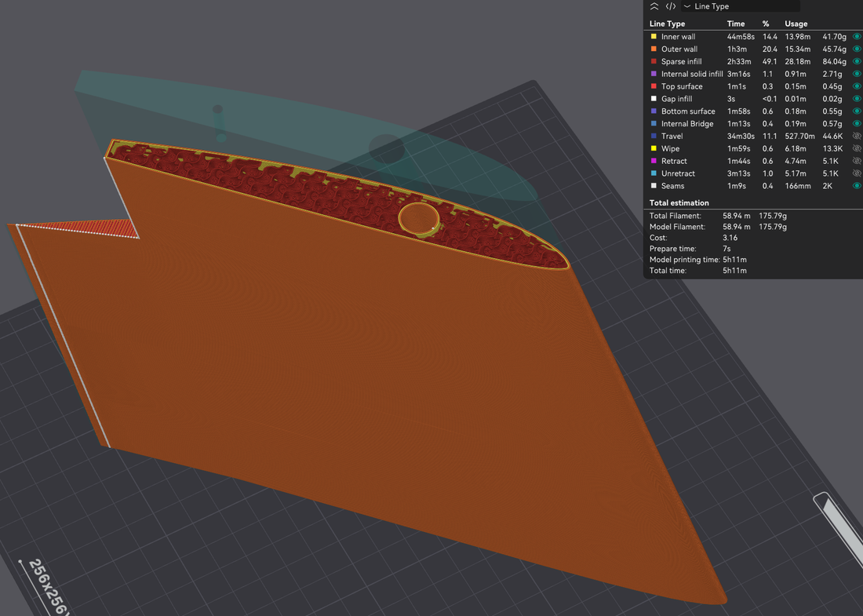Click the "Total estimation" heading
This screenshot has height=616, width=863.
pyautogui.click(x=679, y=202)
